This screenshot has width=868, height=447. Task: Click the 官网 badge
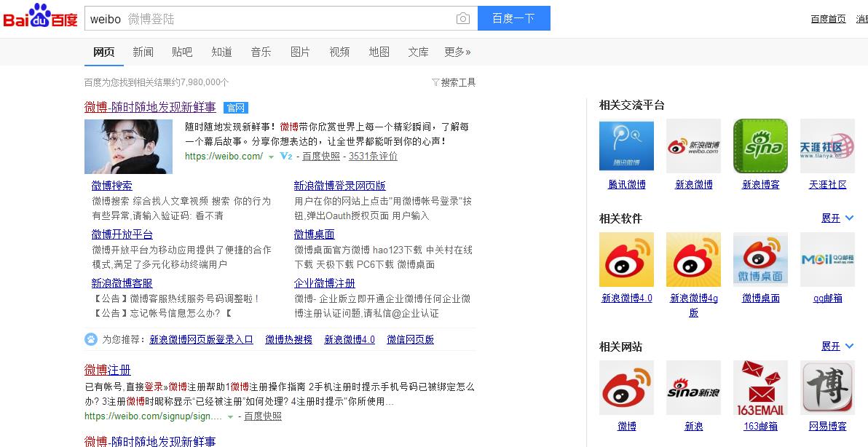point(236,108)
